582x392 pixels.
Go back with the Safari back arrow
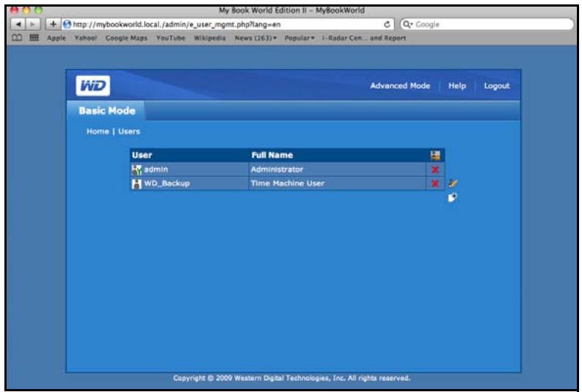point(18,24)
